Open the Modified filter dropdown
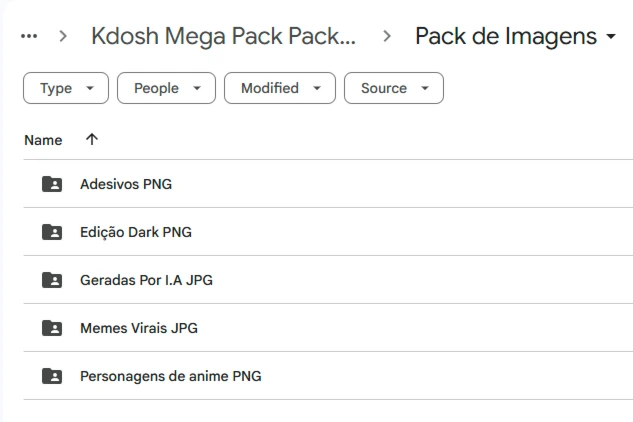Image resolution: width=633 pixels, height=422 pixels. (280, 88)
